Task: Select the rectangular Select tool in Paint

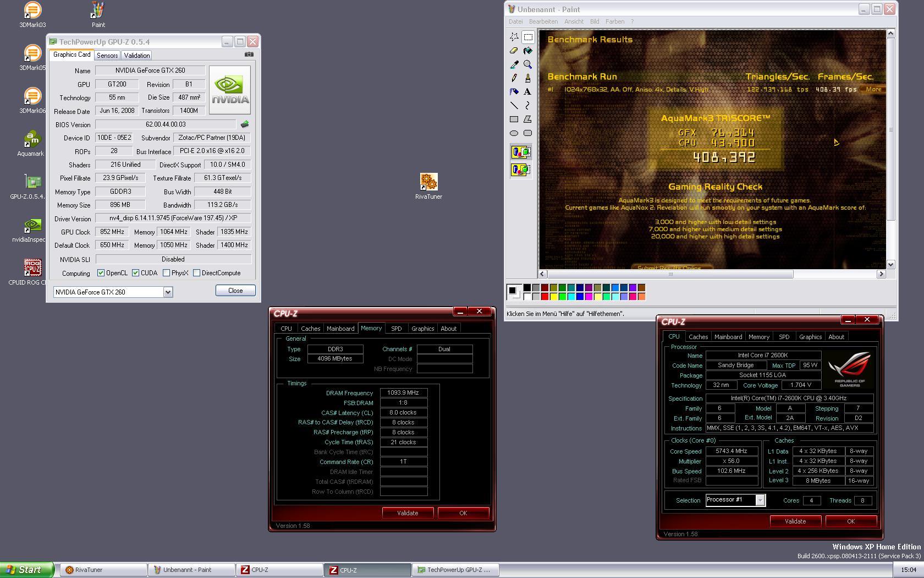Action: (528, 37)
